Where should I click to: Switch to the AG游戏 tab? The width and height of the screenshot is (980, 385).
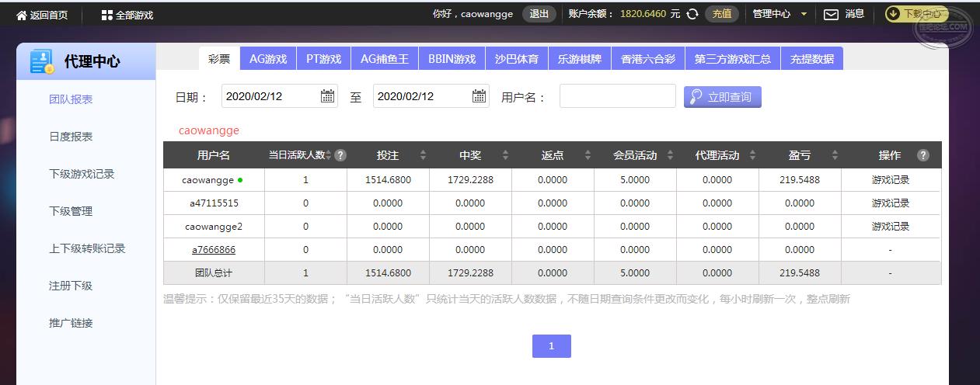click(268, 59)
